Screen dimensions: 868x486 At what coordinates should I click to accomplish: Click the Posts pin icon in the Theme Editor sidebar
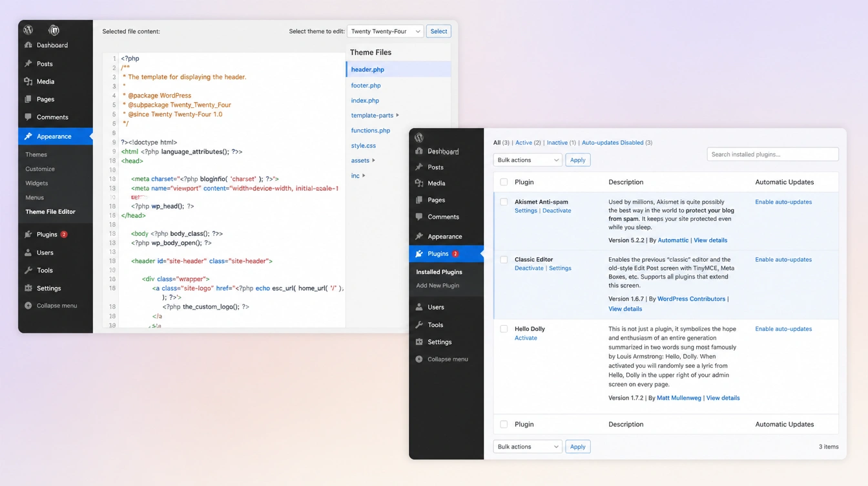point(28,64)
